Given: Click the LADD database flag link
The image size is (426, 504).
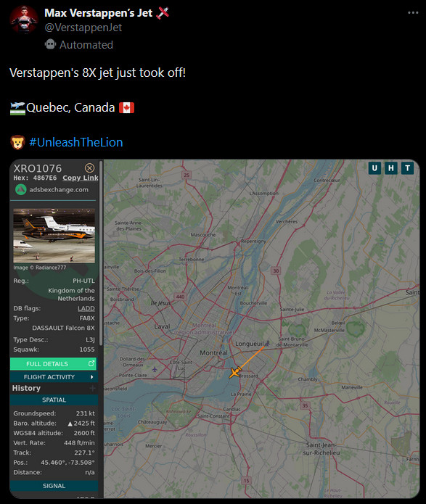Looking at the screenshot, I should (86, 308).
